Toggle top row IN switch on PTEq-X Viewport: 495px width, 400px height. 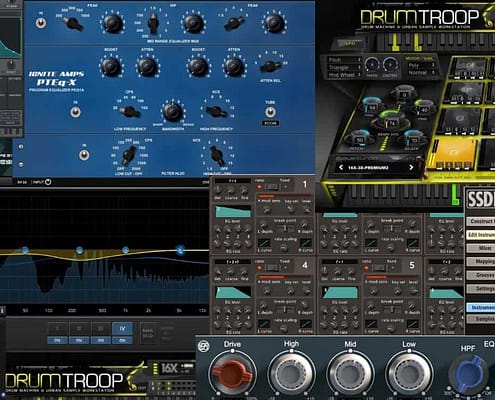pyautogui.click(x=41, y=23)
